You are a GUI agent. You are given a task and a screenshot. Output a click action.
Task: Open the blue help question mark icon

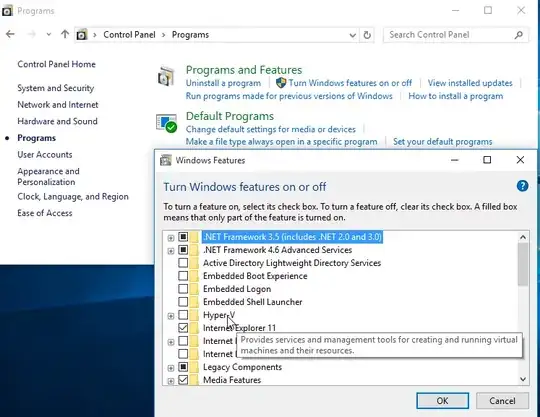(x=522, y=186)
